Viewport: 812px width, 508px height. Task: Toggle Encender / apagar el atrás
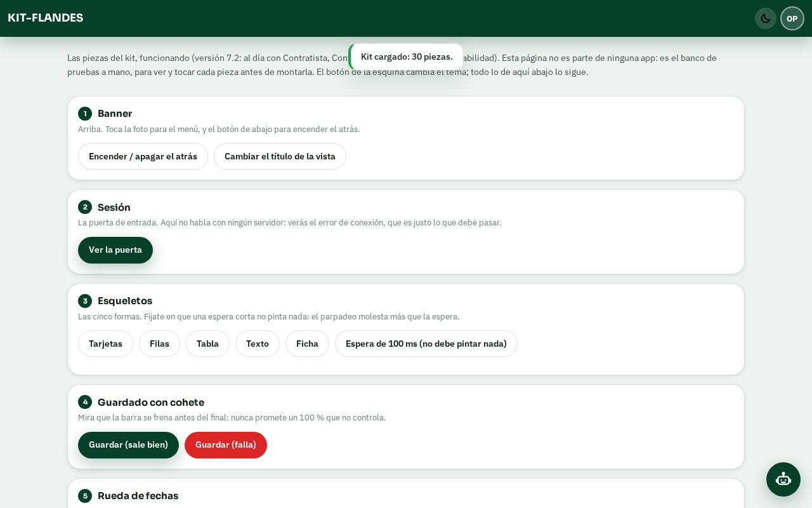(143, 156)
